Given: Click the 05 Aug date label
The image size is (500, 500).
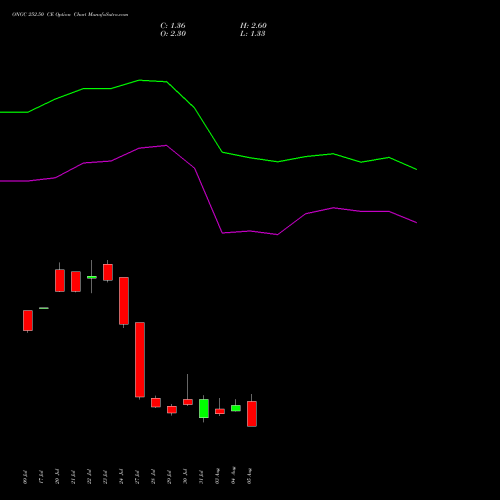Looking at the screenshot, I should click(x=250, y=476).
